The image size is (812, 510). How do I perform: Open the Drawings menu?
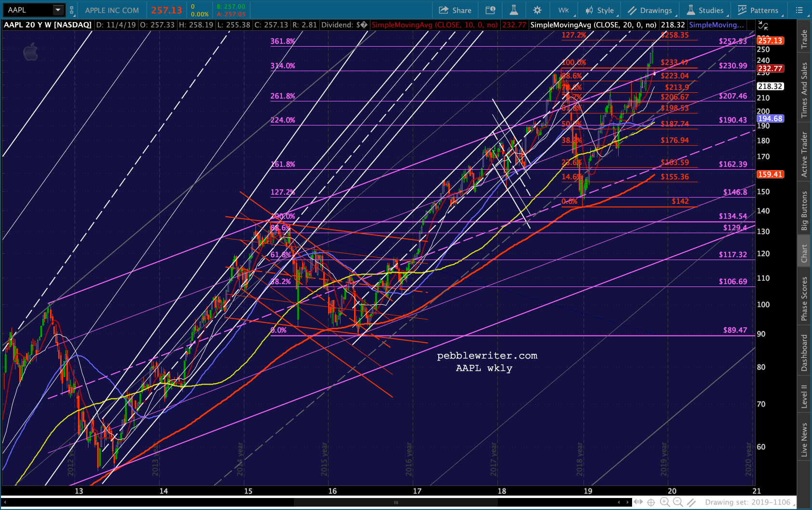pos(650,10)
